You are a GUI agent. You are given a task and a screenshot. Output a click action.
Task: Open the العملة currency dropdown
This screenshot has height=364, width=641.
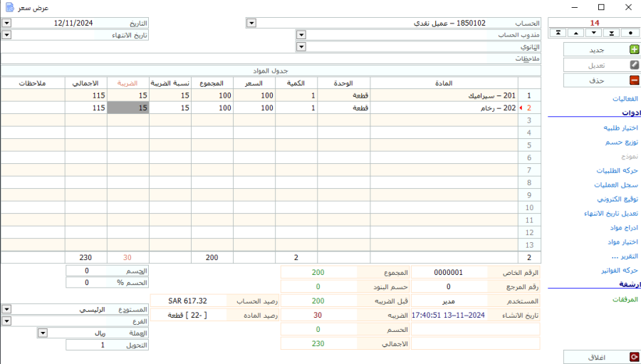click(43, 333)
